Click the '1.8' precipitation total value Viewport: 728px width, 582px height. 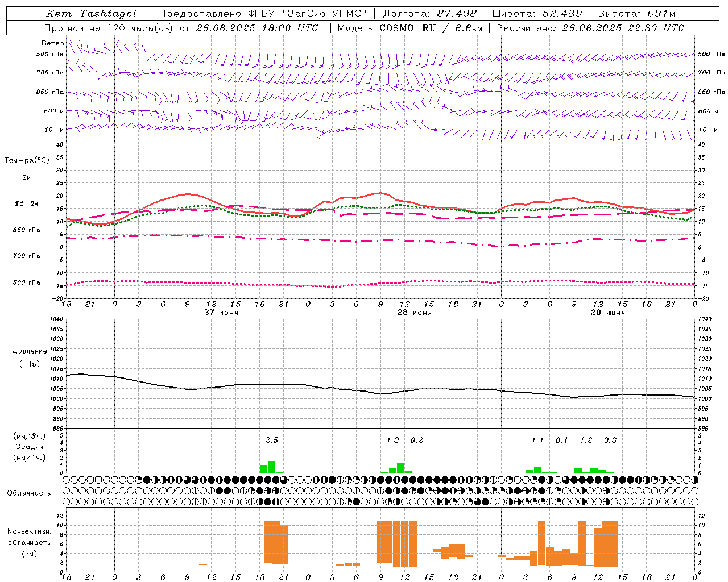coord(392,440)
